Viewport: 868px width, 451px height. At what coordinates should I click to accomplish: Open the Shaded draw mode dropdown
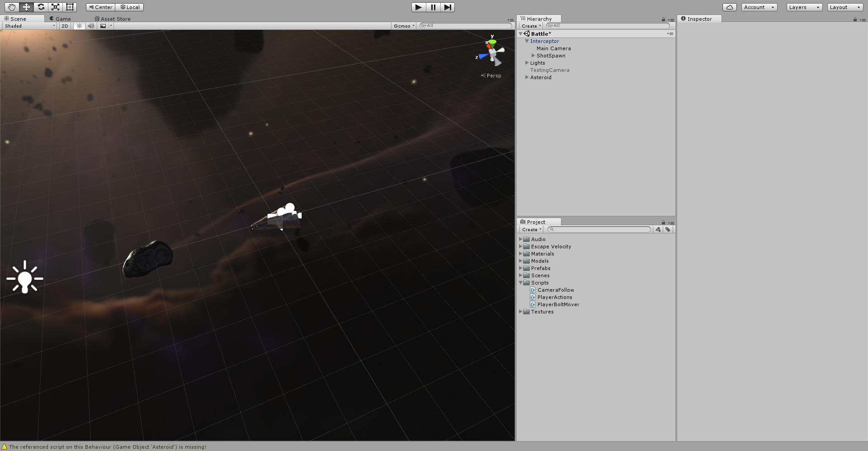pyautogui.click(x=29, y=26)
